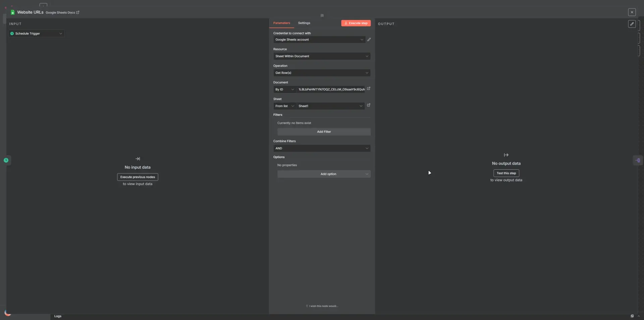Close the node detail view with the X icon
Image resolution: width=644 pixels, height=320 pixels.
(632, 12)
